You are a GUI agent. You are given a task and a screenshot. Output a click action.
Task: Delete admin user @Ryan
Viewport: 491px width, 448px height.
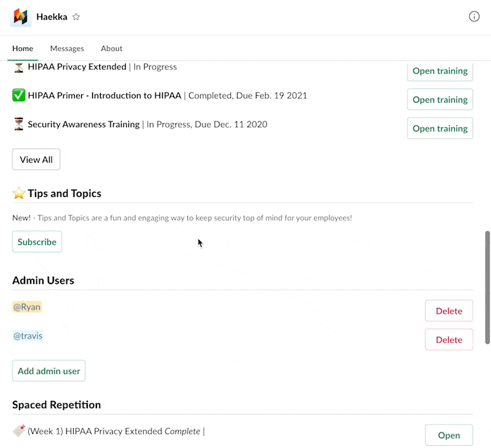(x=449, y=311)
